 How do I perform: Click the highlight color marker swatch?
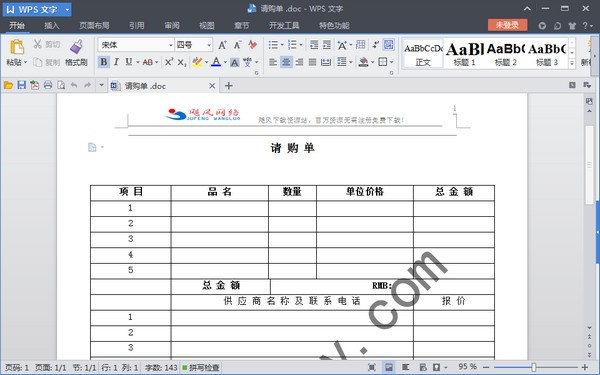click(197, 62)
